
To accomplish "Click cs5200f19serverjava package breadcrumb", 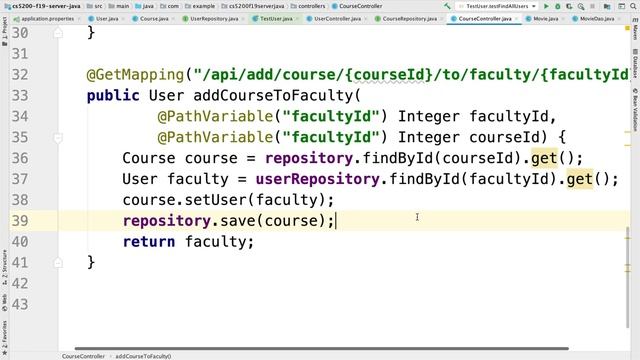I will 253,6.
